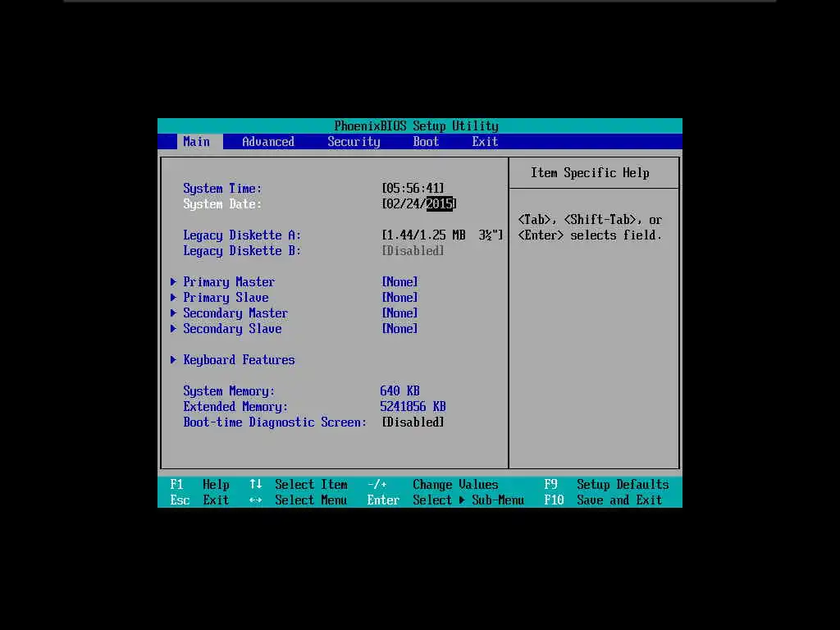Click the 5241856 KB value
Viewport: 840px width, 630px height.
click(x=413, y=407)
